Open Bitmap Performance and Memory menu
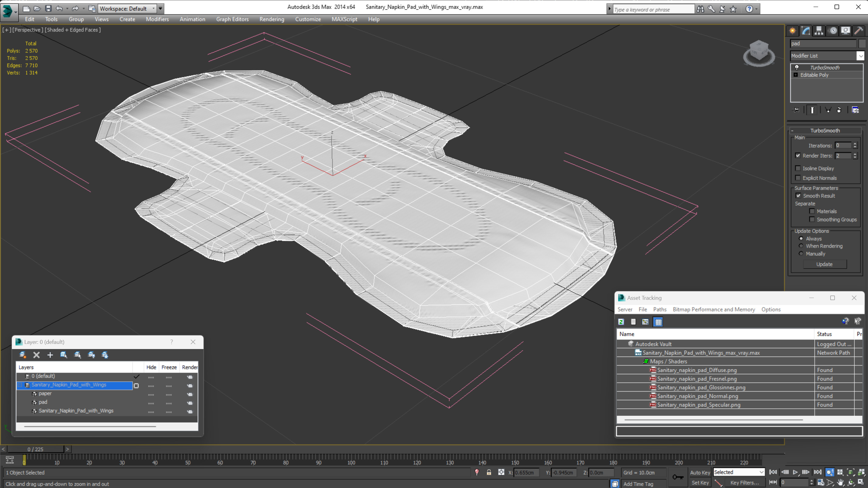The height and width of the screenshot is (488, 868). [x=713, y=309]
